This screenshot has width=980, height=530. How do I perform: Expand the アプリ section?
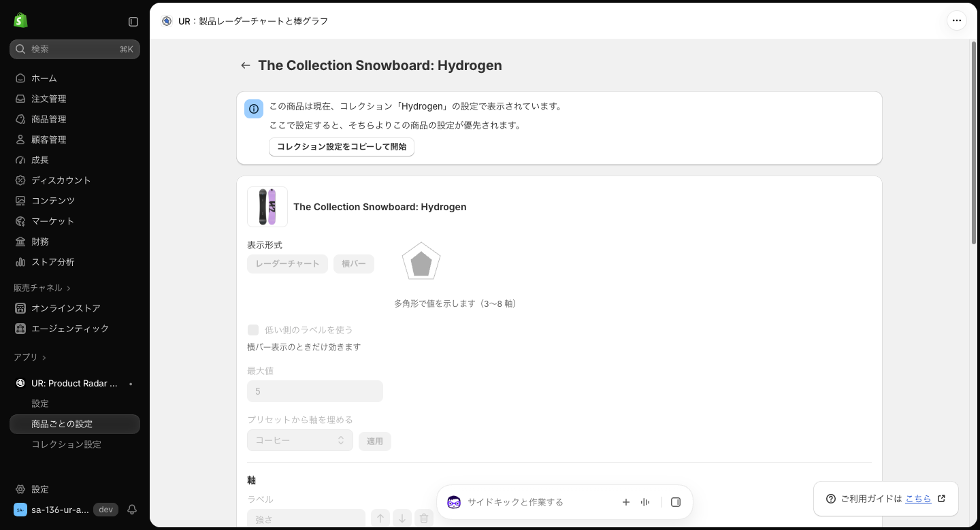[x=30, y=357]
